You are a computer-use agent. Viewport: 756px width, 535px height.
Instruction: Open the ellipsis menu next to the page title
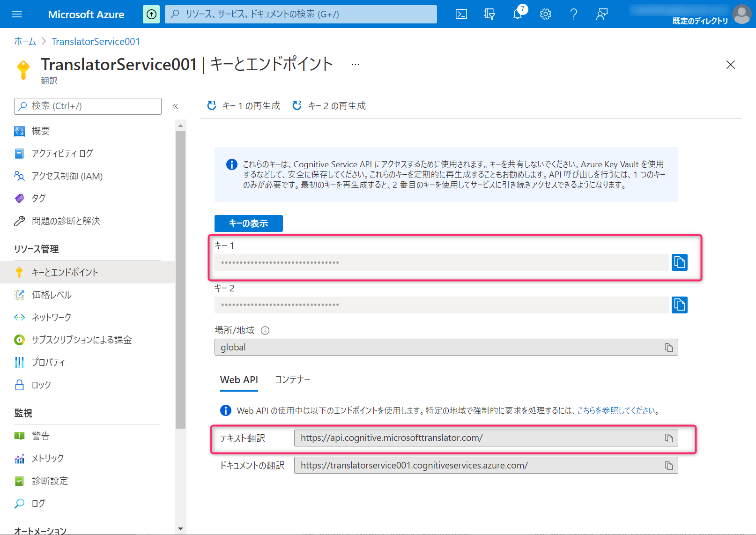tap(355, 64)
